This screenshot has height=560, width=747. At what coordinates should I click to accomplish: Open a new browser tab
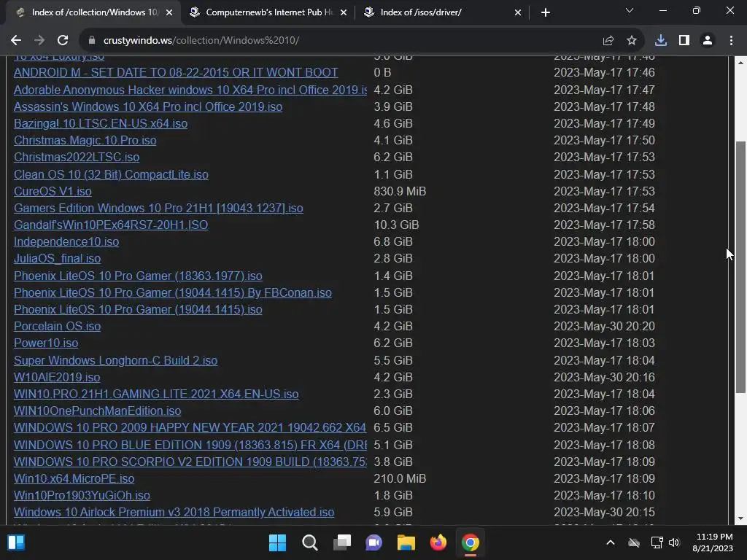[x=546, y=12]
